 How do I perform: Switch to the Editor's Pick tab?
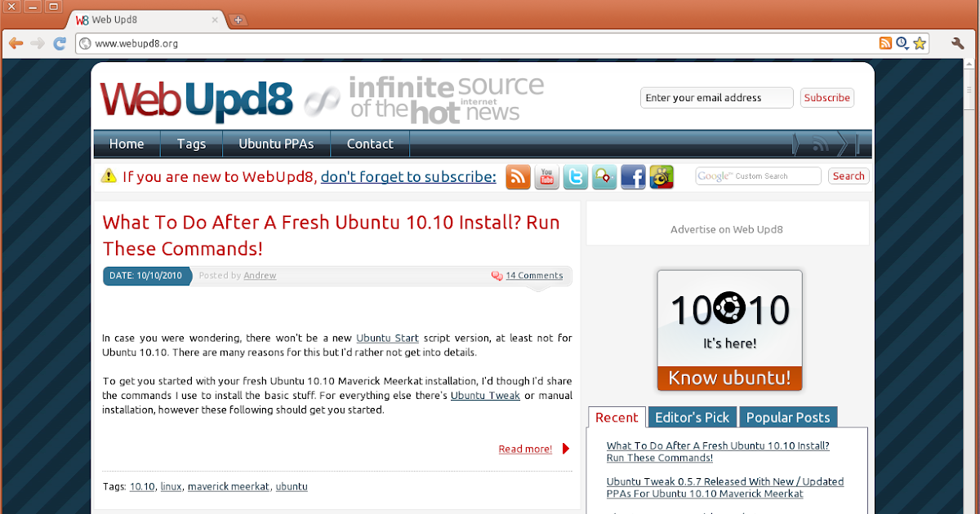692,417
